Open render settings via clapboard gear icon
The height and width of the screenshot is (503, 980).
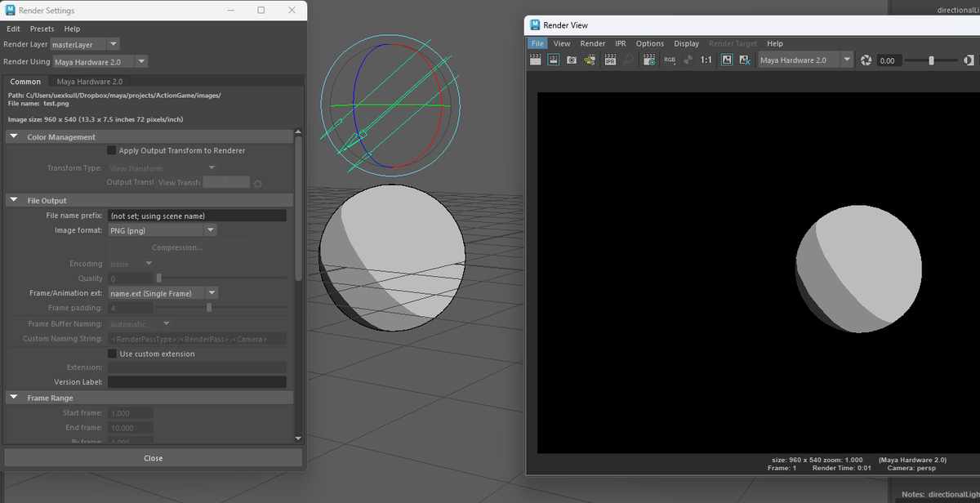pos(650,60)
